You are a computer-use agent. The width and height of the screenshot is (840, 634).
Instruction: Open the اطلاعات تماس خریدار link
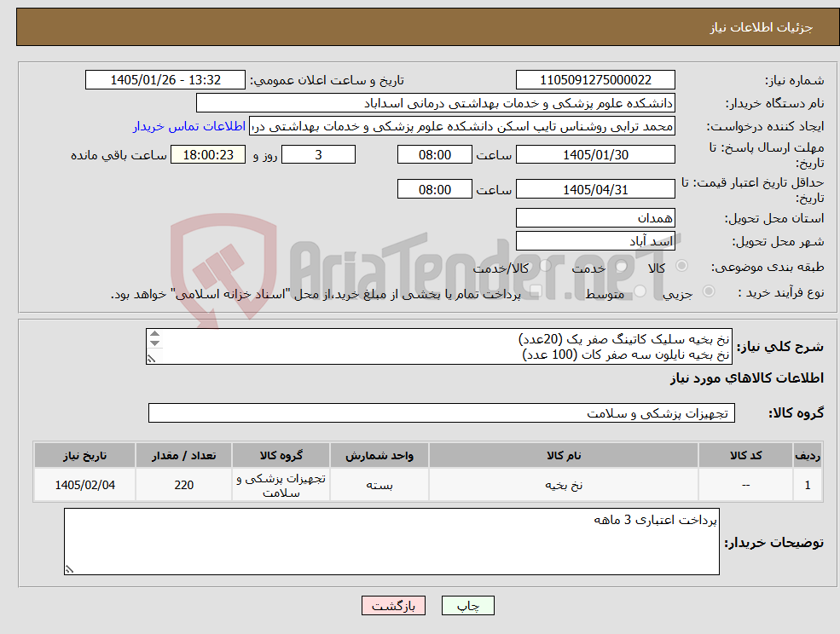pyautogui.click(x=189, y=126)
